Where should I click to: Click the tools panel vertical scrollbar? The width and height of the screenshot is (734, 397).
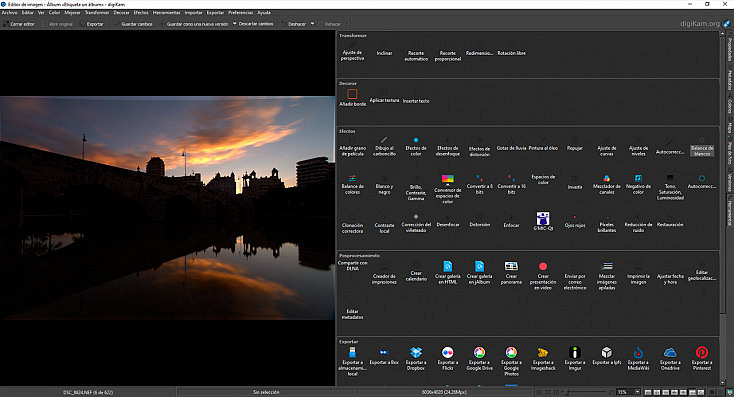click(722, 208)
